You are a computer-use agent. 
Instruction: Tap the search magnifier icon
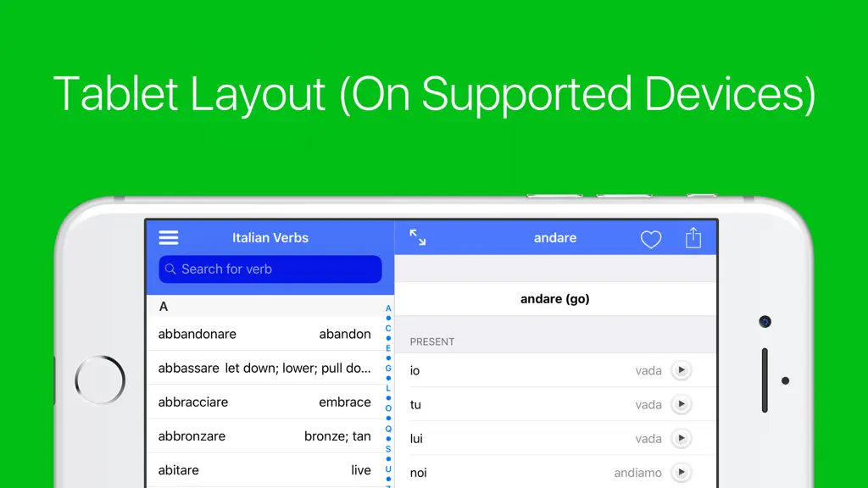click(x=170, y=269)
